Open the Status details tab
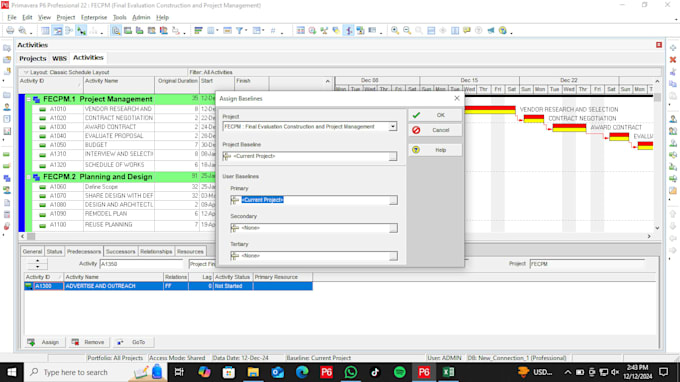 click(x=54, y=251)
